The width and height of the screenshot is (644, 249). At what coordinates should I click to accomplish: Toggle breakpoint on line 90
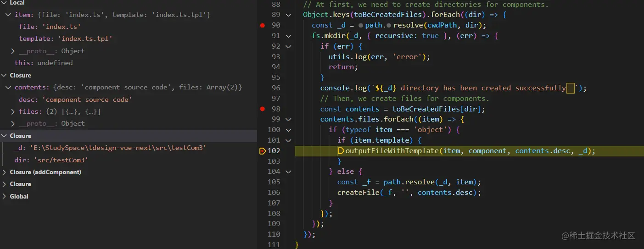tap(263, 25)
